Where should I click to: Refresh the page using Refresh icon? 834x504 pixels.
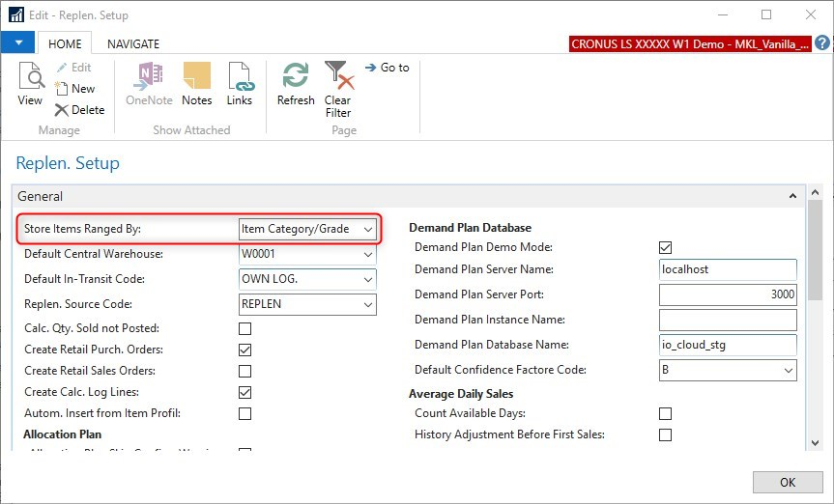[296, 83]
